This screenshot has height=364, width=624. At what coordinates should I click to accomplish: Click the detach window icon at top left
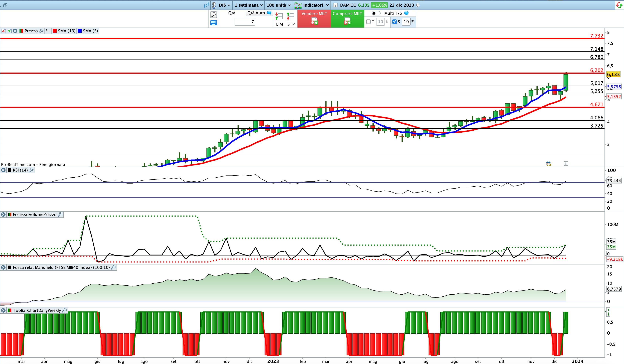click(x=5, y=5)
